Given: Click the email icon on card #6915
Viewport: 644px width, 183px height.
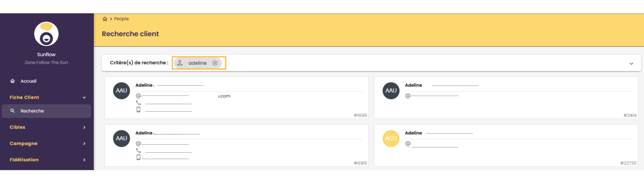Looking at the screenshot, I should click(x=138, y=143).
